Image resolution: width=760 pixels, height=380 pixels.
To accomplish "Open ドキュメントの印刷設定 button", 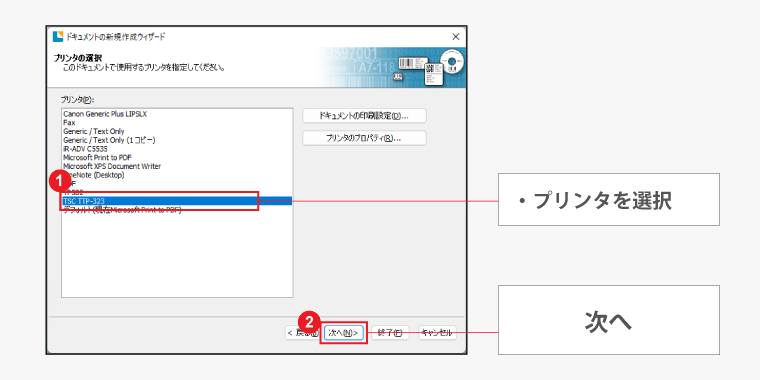I will (364, 116).
